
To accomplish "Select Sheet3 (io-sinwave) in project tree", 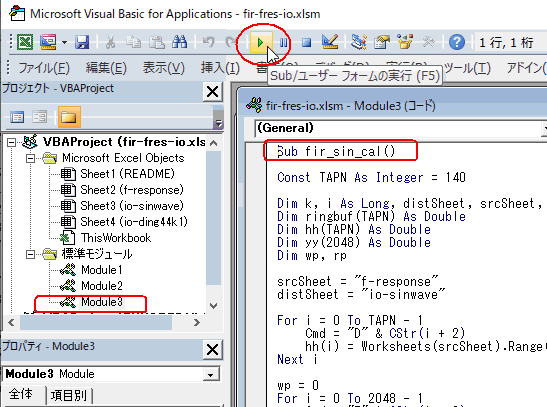I will [132, 206].
